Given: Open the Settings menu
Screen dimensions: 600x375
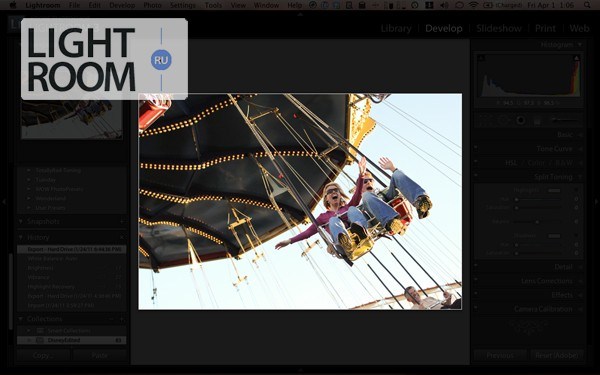Looking at the screenshot, I should [183, 5].
